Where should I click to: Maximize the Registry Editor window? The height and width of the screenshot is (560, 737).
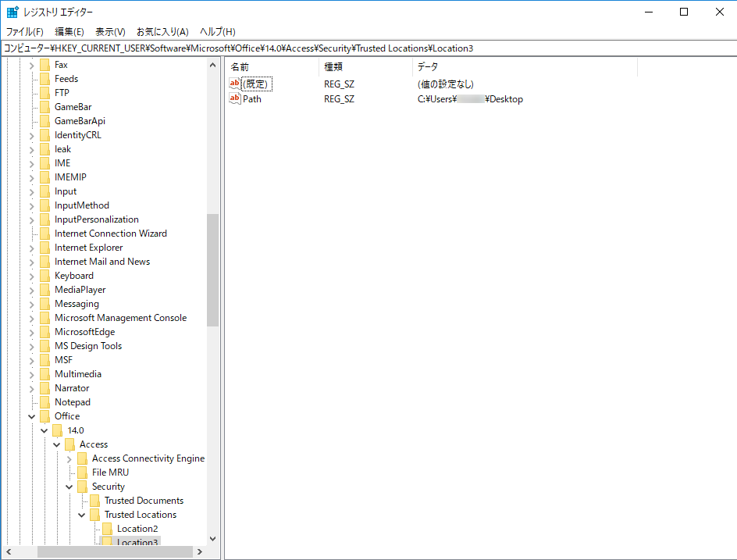tap(684, 12)
